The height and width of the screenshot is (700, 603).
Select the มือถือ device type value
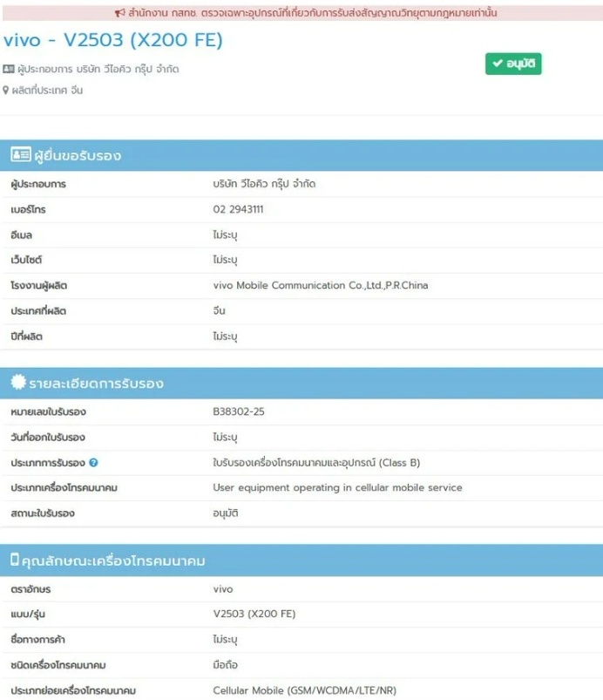[226, 665]
